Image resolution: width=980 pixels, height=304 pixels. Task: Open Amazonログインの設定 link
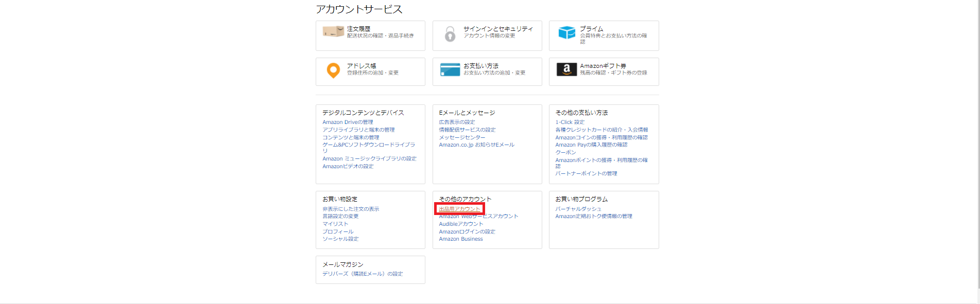(x=467, y=232)
